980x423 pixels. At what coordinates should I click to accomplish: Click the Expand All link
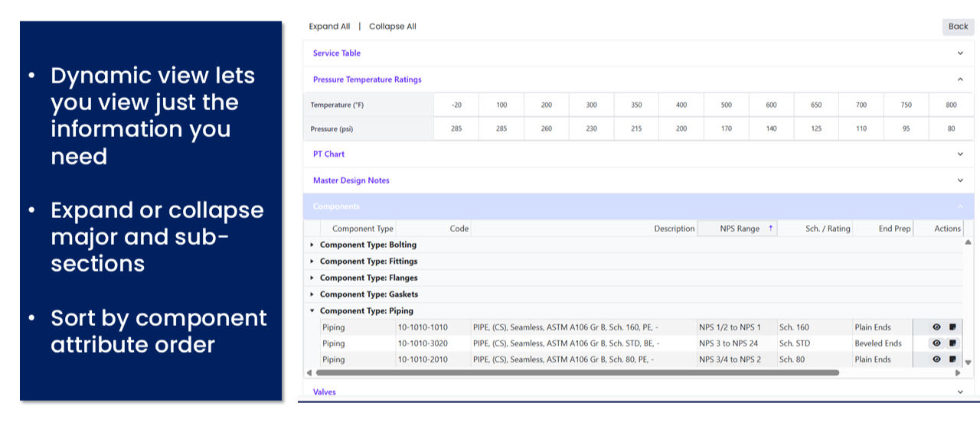click(x=329, y=27)
